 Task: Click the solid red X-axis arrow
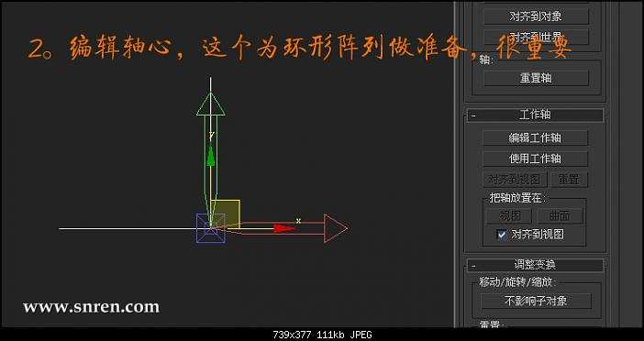pos(284,228)
